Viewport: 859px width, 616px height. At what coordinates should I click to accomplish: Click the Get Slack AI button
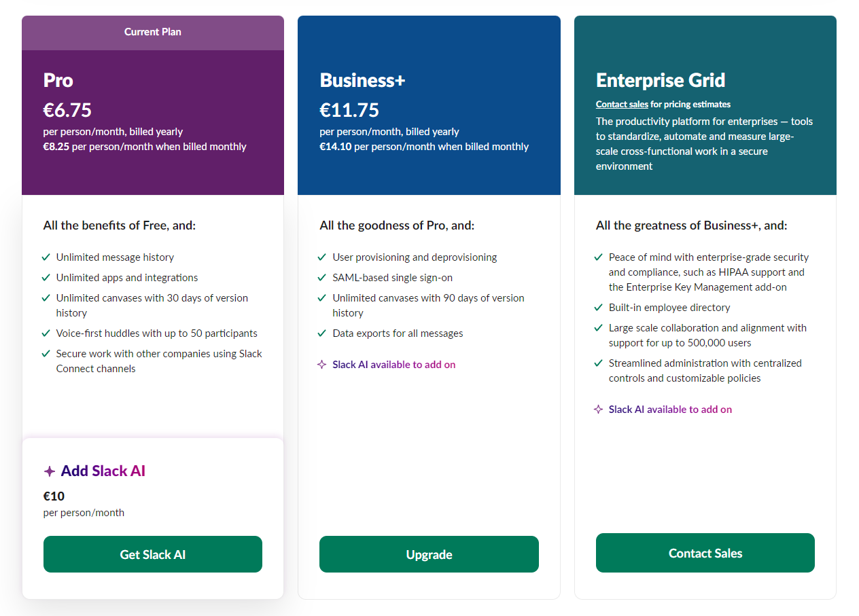coord(153,554)
